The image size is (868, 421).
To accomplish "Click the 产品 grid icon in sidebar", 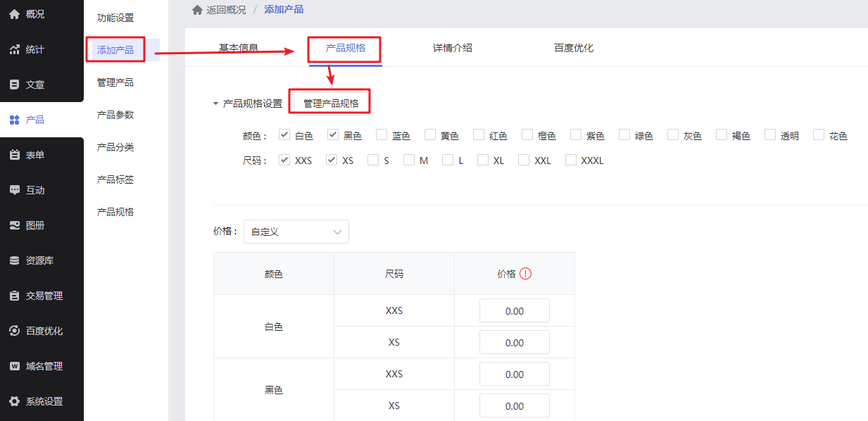I will click(14, 120).
